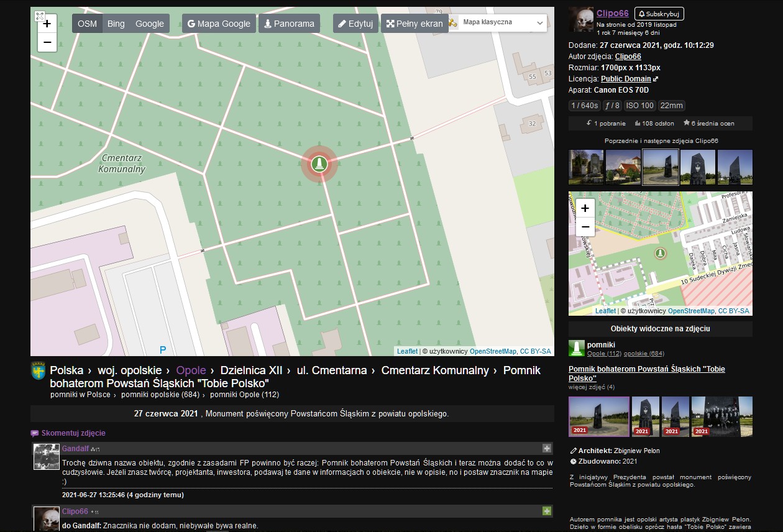Open the first thumbnail in Clipo66's photo strip
Viewport: 783px width, 532px height.
(585, 167)
